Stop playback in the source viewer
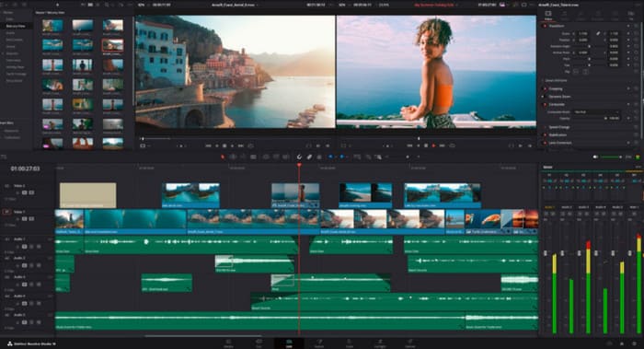 point(224,145)
